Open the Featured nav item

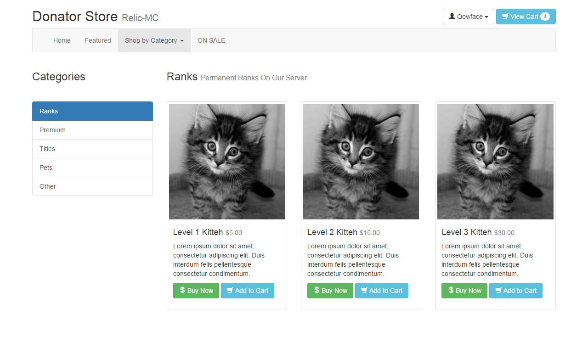(98, 40)
